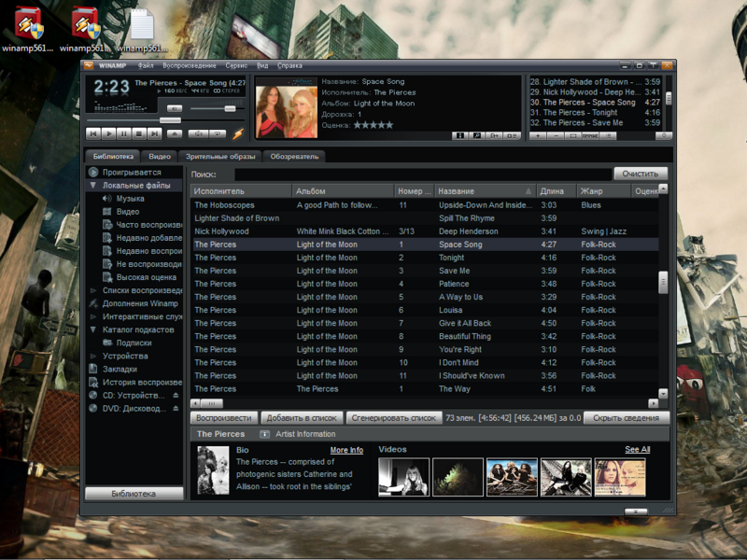
Task: Click the minus Remove button in playlist
Action: (556, 135)
